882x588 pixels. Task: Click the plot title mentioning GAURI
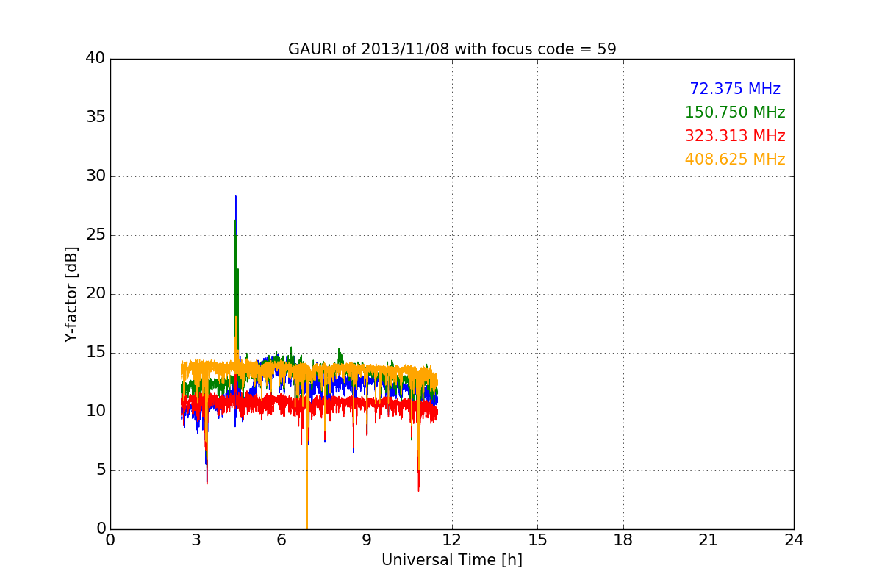click(x=452, y=49)
